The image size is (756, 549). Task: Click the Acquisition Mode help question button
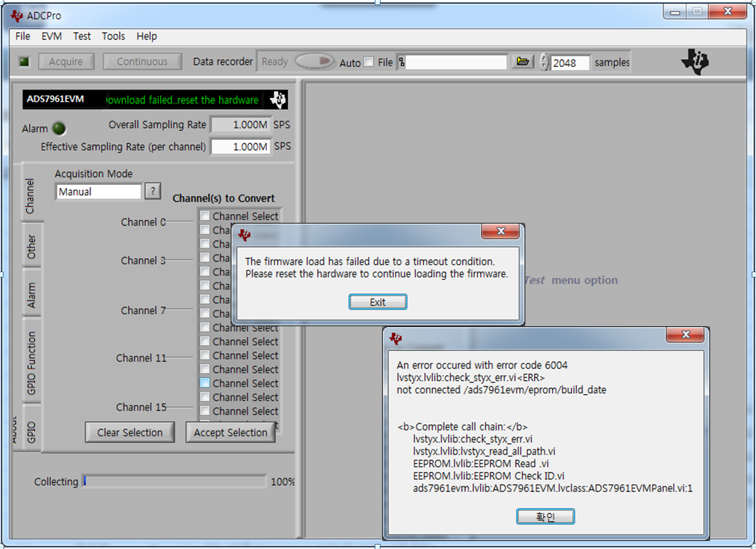(x=153, y=191)
